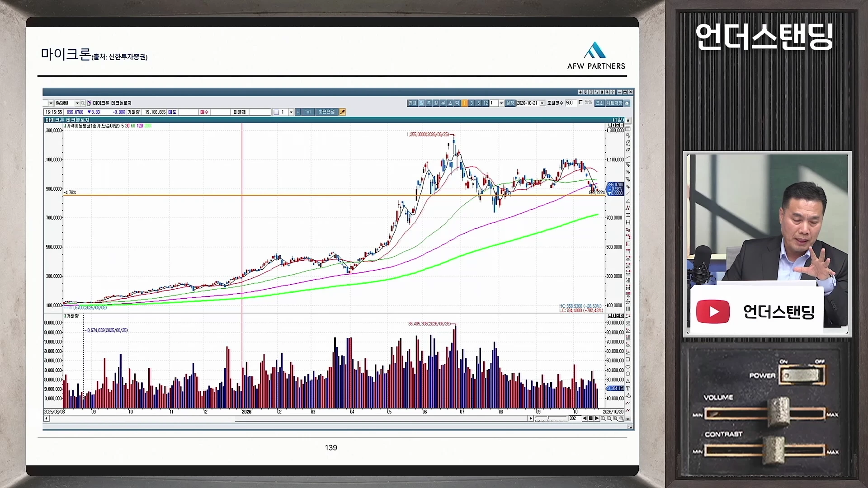This screenshot has height=488, width=868.
Task: Select the 12 interval tab
Action: pos(486,103)
